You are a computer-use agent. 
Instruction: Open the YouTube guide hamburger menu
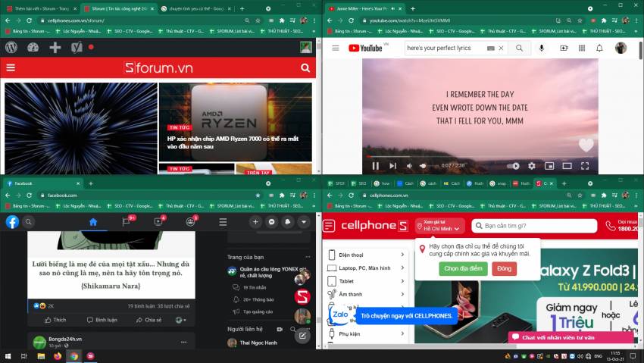pyautogui.click(x=336, y=48)
